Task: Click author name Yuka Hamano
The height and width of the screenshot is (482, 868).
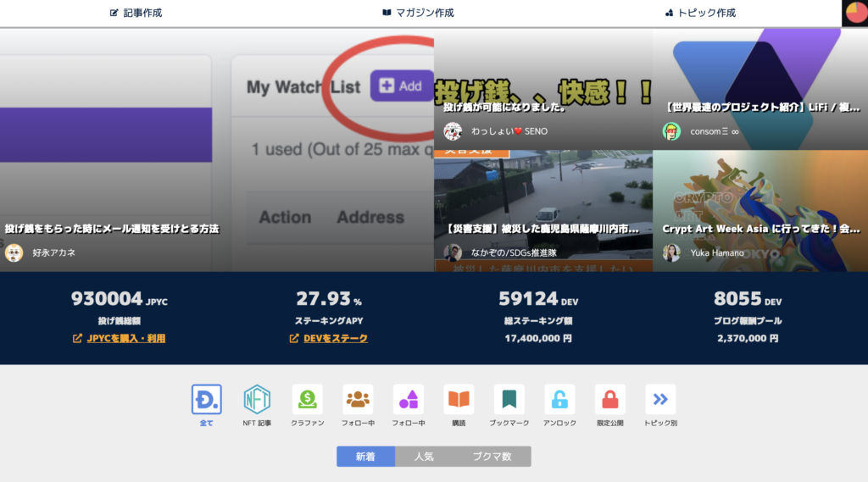Action: (x=717, y=253)
